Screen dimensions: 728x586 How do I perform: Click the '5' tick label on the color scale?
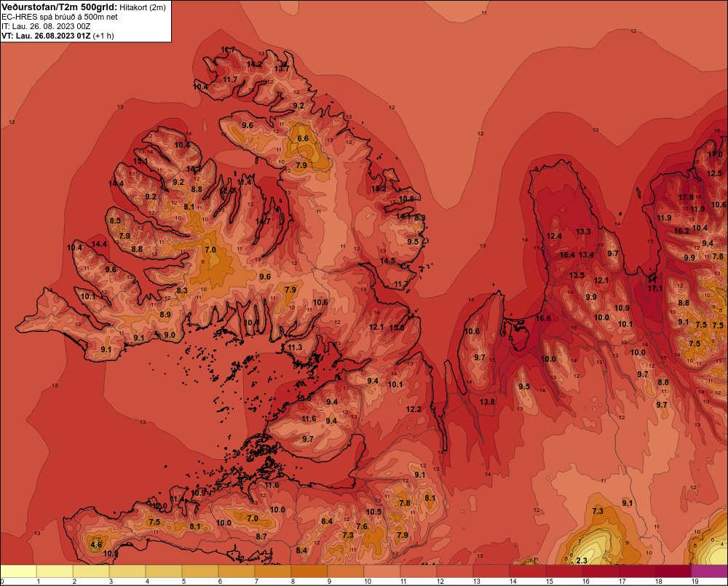184,582
